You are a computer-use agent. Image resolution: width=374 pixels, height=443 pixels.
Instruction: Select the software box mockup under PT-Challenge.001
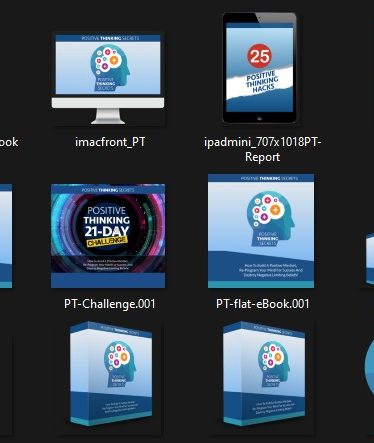point(111,374)
